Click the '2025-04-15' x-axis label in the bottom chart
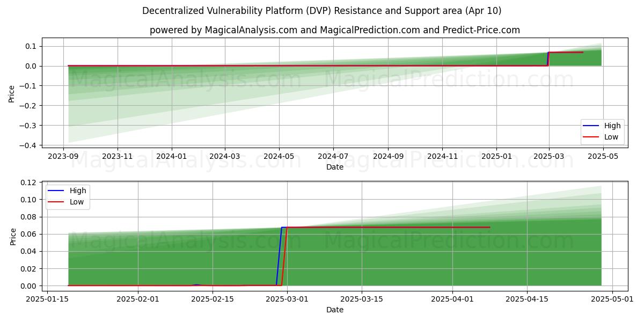 coord(527,299)
